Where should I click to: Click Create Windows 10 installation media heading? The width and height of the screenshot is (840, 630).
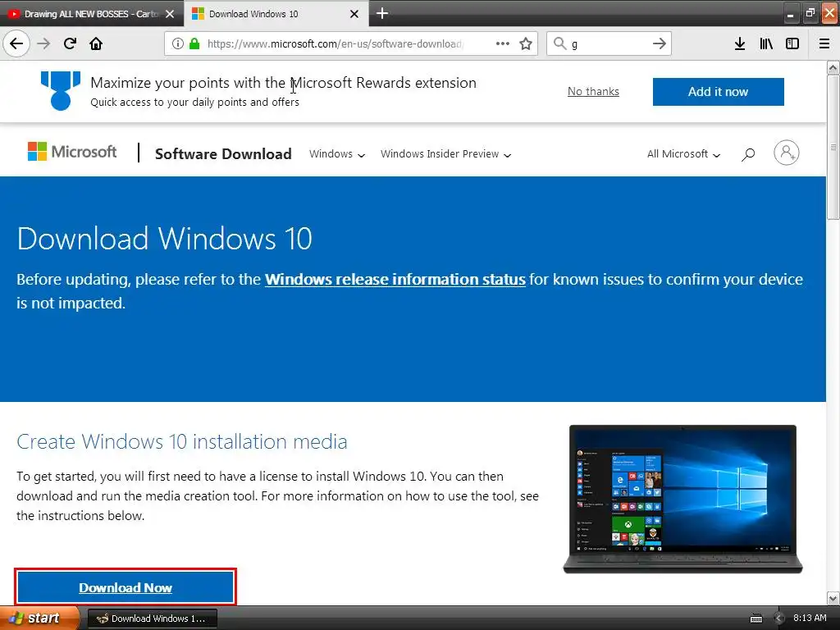(182, 441)
